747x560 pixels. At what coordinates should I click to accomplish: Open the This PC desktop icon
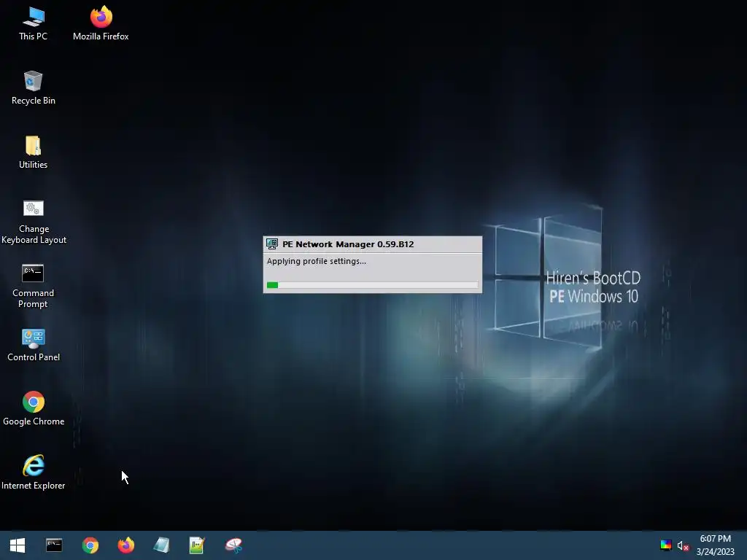[33, 24]
